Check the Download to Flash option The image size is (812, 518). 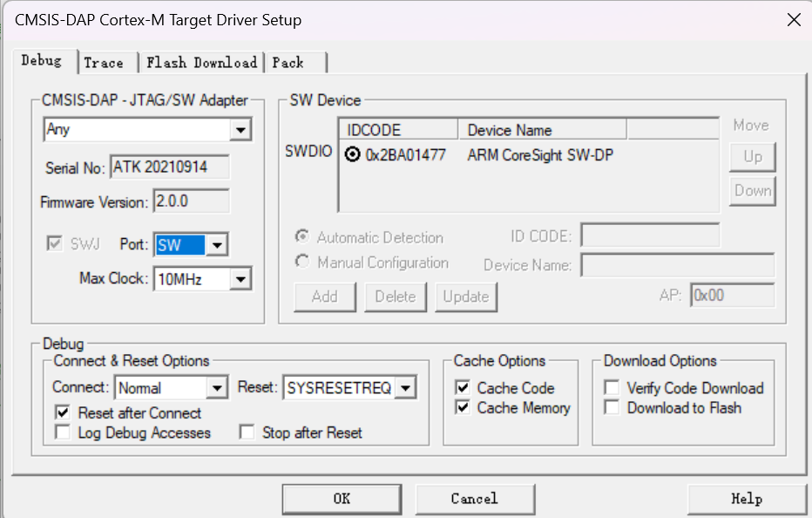pos(612,407)
